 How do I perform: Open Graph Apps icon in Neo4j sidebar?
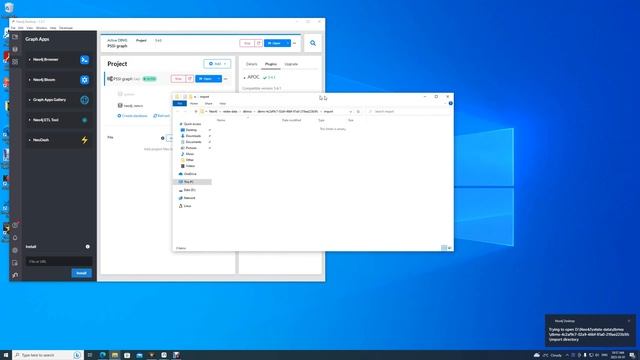(x=15, y=62)
